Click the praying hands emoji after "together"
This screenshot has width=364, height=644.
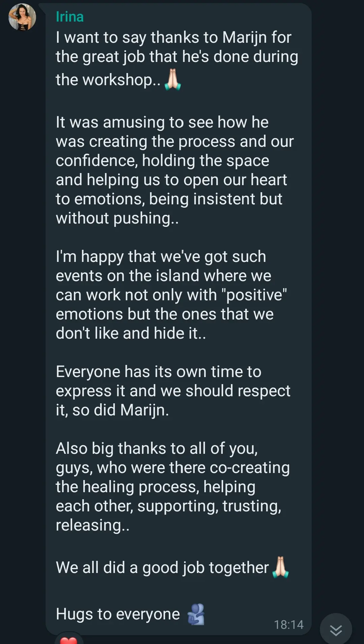280,568
